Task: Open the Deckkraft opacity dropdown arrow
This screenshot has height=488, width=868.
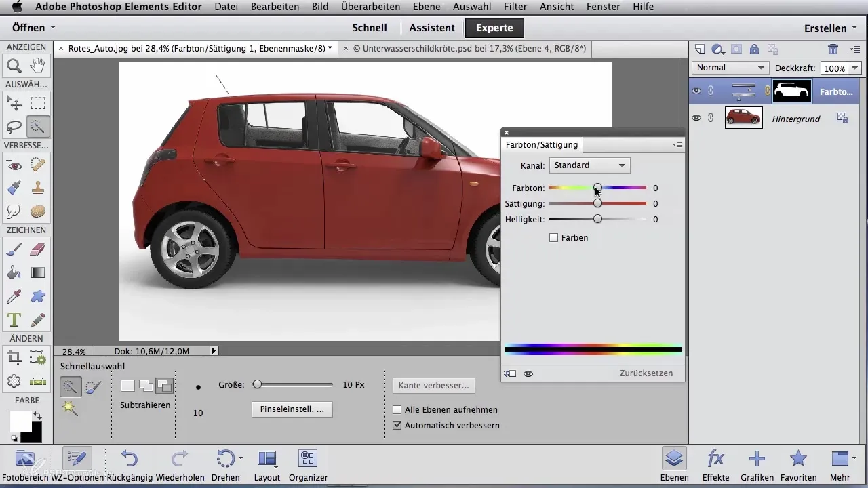Action: coord(854,68)
